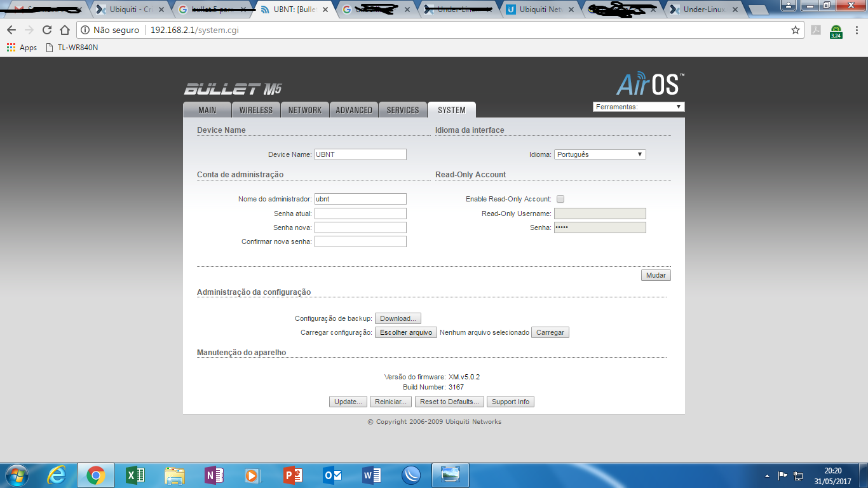The image size is (868, 488).
Task: Click Reset to Defaults...
Action: coord(449,402)
